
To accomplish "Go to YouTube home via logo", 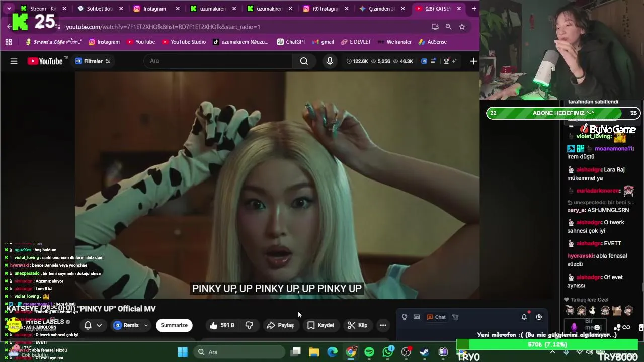I will point(45,61).
